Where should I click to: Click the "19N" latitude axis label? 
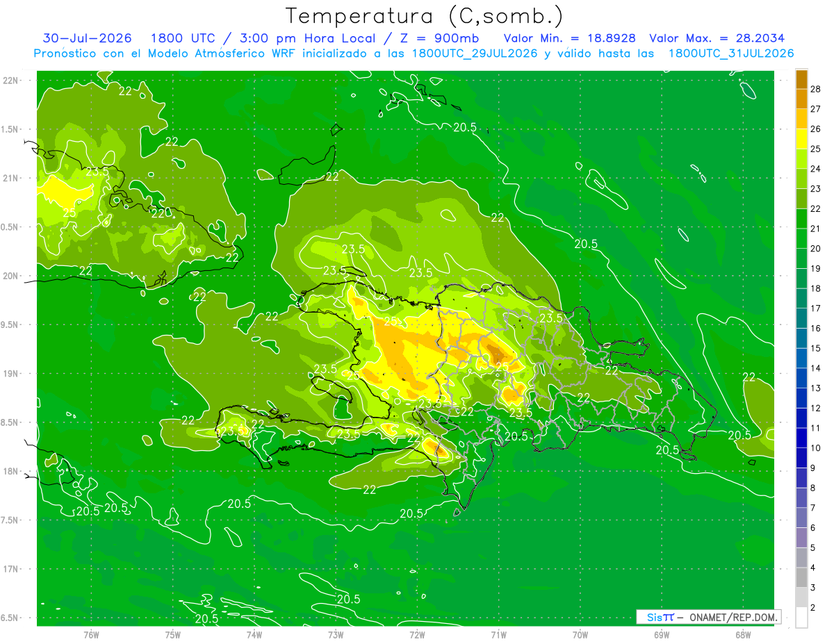tap(11, 373)
